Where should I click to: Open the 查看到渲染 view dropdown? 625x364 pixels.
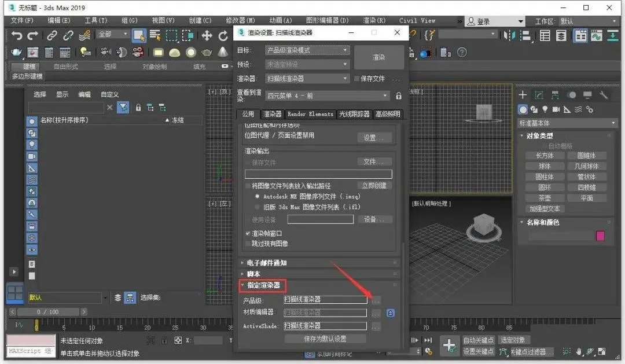[x=327, y=95]
